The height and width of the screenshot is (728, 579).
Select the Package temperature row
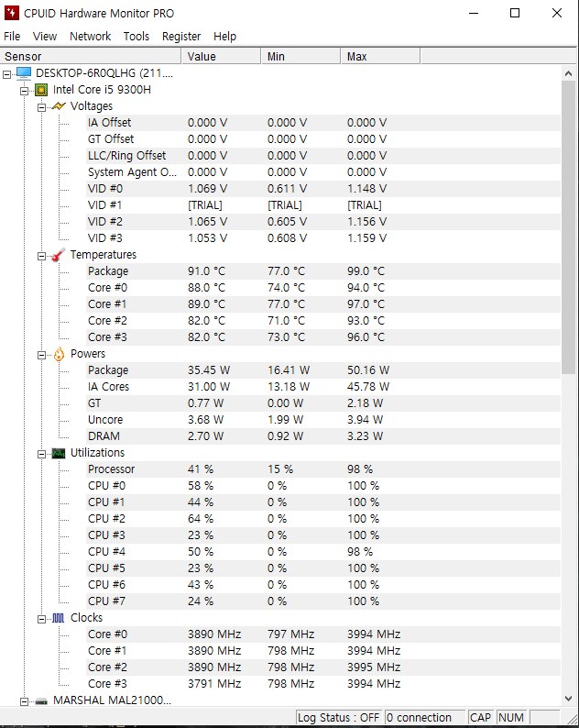click(108, 271)
